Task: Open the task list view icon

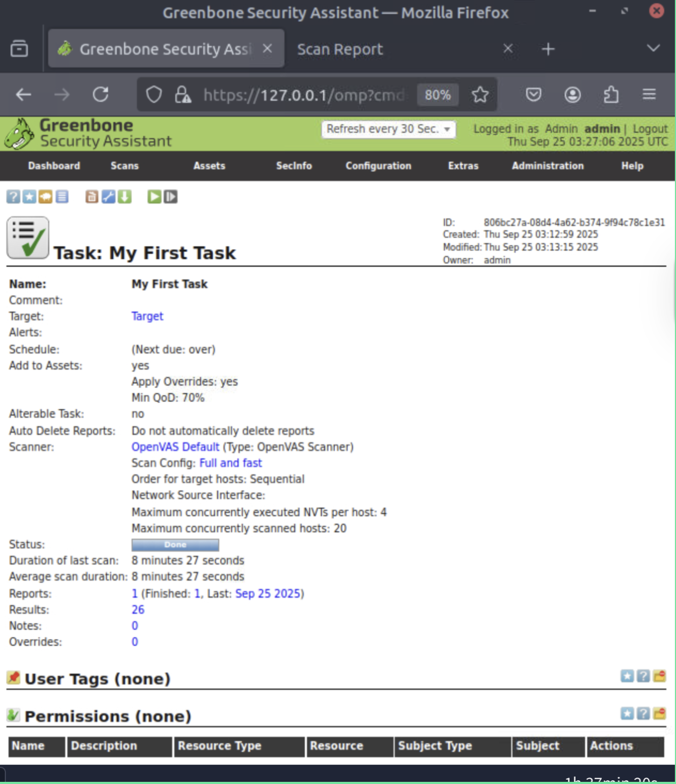Action: click(x=62, y=197)
